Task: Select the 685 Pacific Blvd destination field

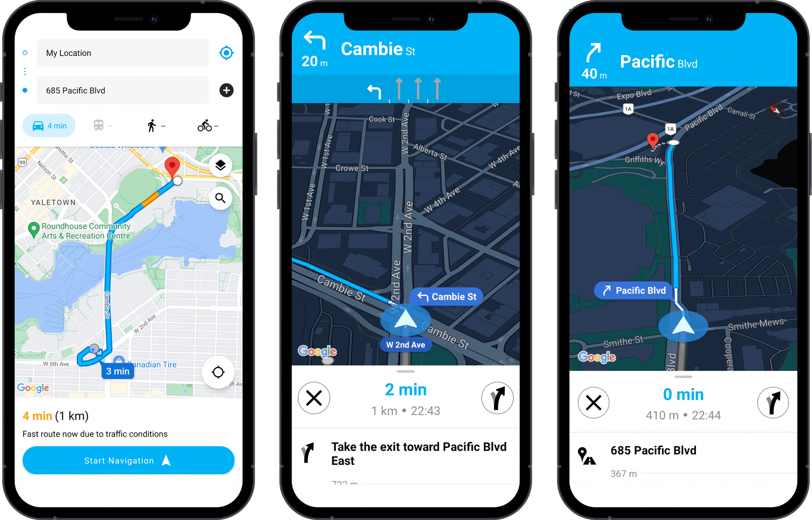Action: 125,90
